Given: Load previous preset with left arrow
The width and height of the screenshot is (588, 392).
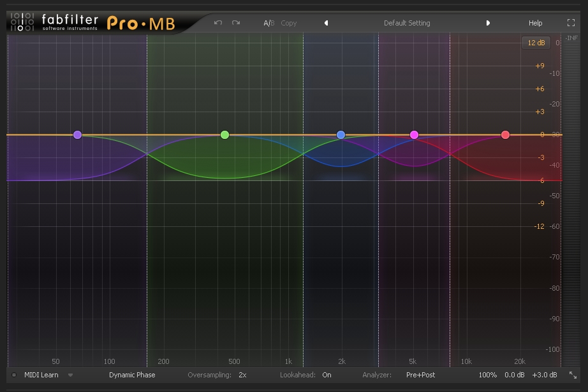Looking at the screenshot, I should (x=327, y=23).
